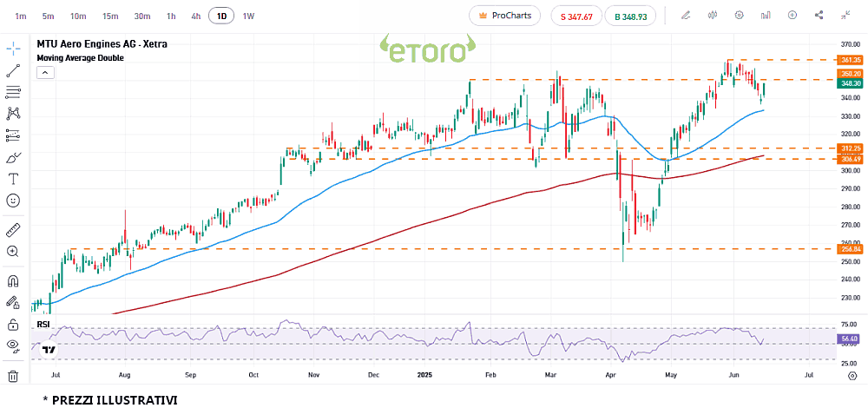This screenshot has height=408, width=868.
Task: Select the ruler measure tool
Action: [13, 229]
